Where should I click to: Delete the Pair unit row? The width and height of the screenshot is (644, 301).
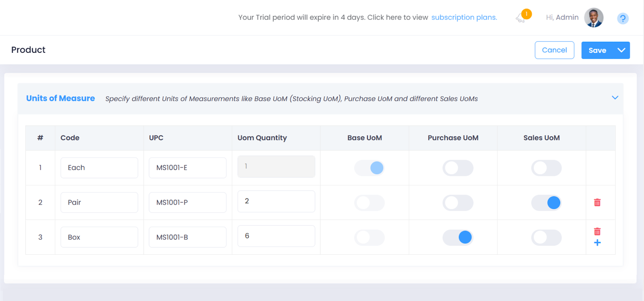[597, 202]
